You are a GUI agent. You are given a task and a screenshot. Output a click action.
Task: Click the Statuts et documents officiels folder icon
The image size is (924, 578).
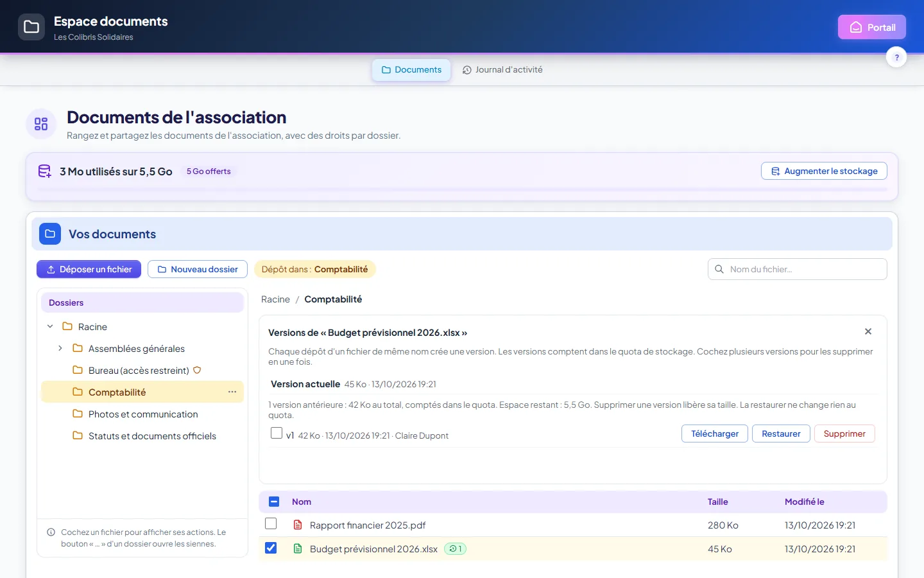[78, 435]
